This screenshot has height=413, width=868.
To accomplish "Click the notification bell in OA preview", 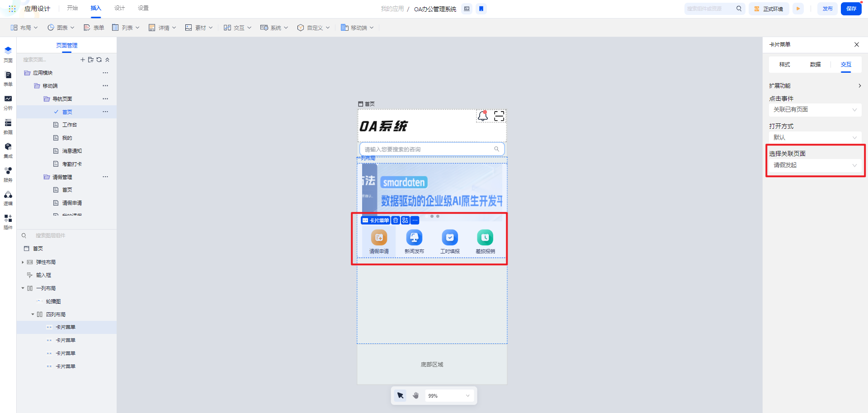I will coord(483,116).
